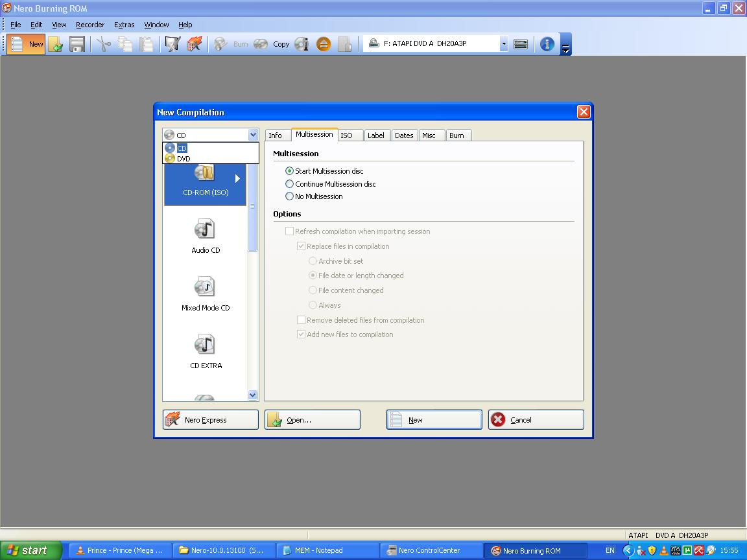Image resolution: width=747 pixels, height=560 pixels.
Task: Select No Multisession radio button
Action: 289,196
